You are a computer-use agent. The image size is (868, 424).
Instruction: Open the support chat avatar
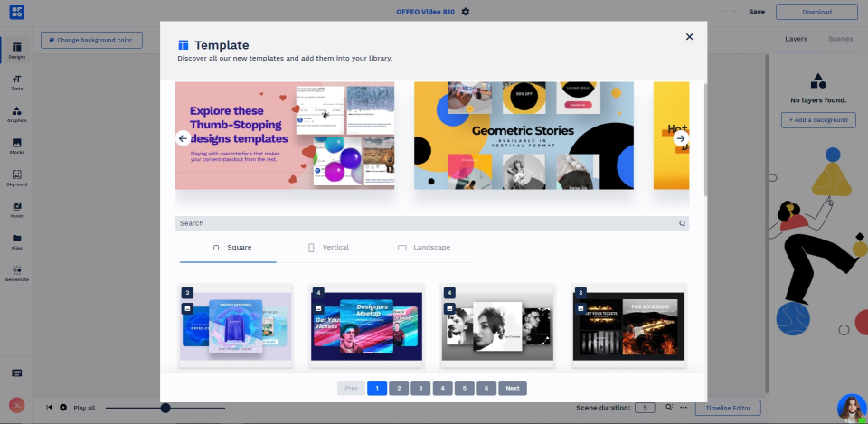(x=852, y=408)
